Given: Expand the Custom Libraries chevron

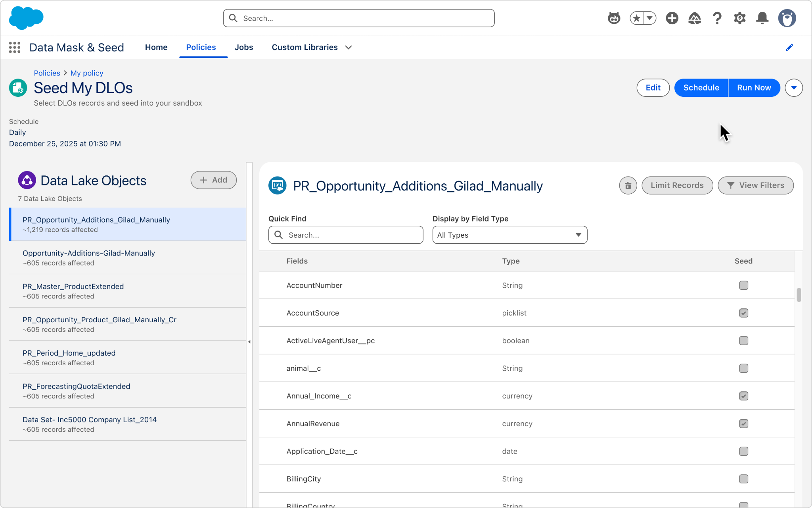Looking at the screenshot, I should [x=349, y=47].
